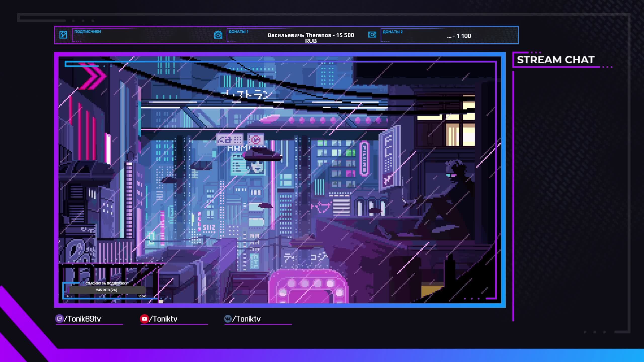This screenshot has width=644, height=362.
Task: Click the STREAM CHAT header
Action: point(555,60)
